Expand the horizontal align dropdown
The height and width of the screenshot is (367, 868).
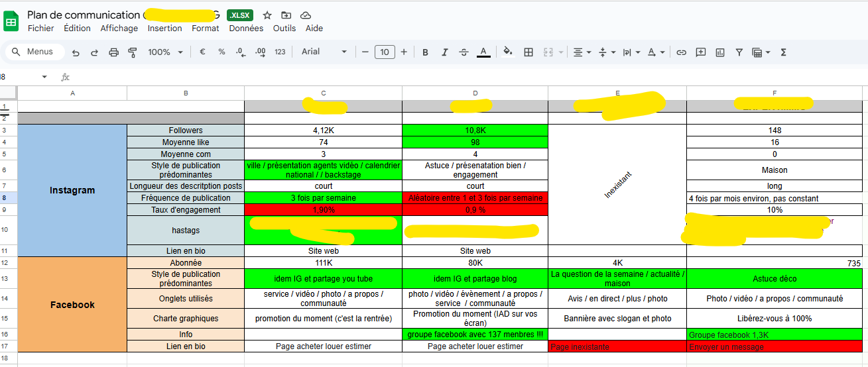(582, 52)
